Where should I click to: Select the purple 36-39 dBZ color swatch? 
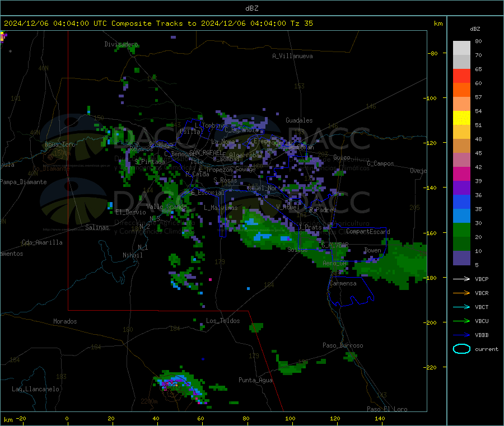click(x=461, y=188)
